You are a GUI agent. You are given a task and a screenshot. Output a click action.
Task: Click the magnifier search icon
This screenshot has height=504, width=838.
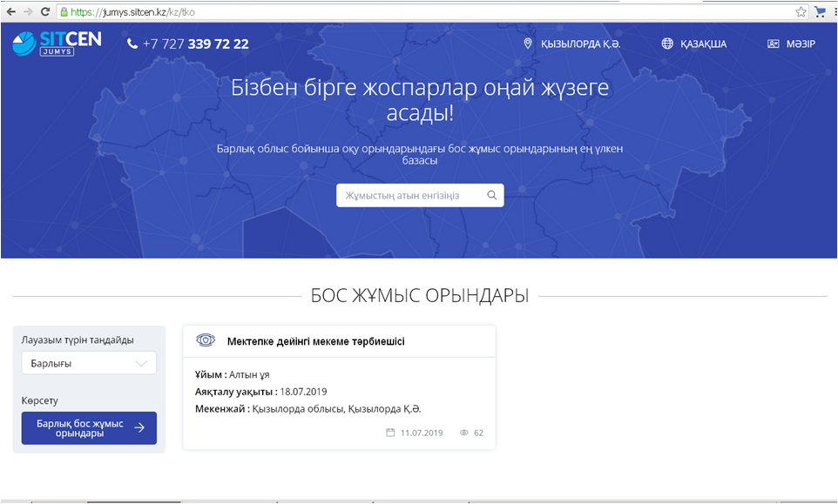[491, 195]
